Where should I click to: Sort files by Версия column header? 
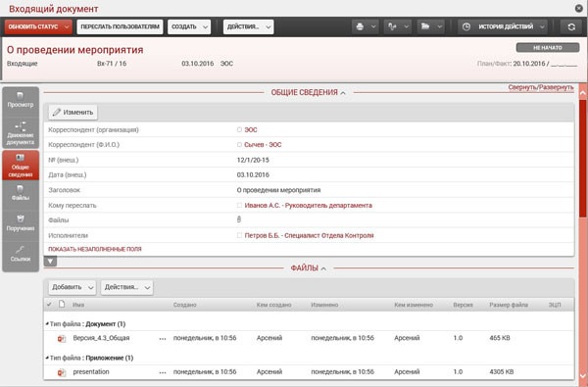pyautogui.click(x=464, y=305)
